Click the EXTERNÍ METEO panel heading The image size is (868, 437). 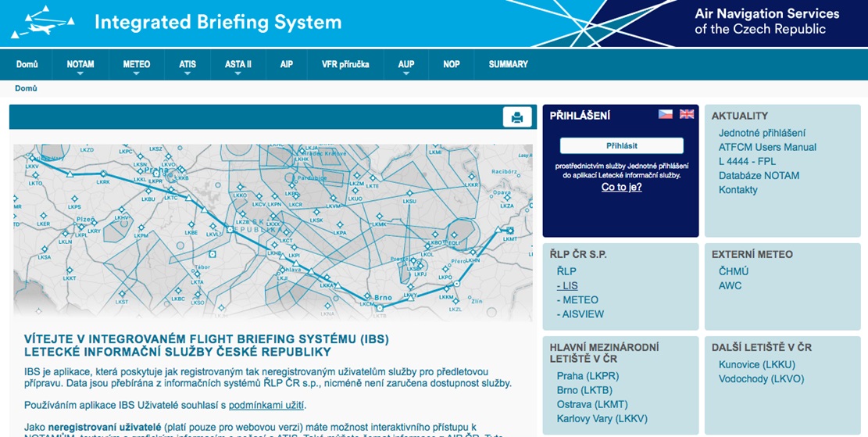pos(752,255)
